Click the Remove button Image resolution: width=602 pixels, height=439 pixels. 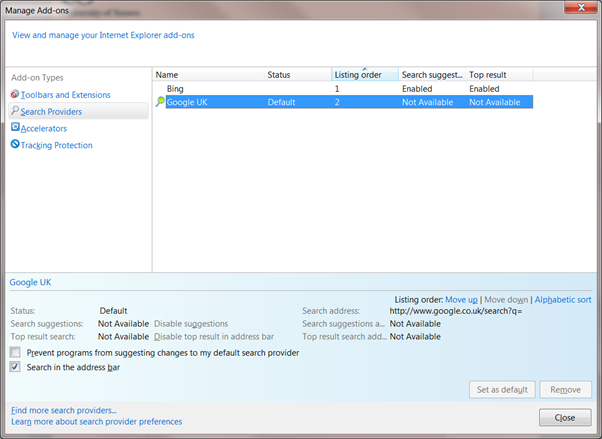coord(566,390)
